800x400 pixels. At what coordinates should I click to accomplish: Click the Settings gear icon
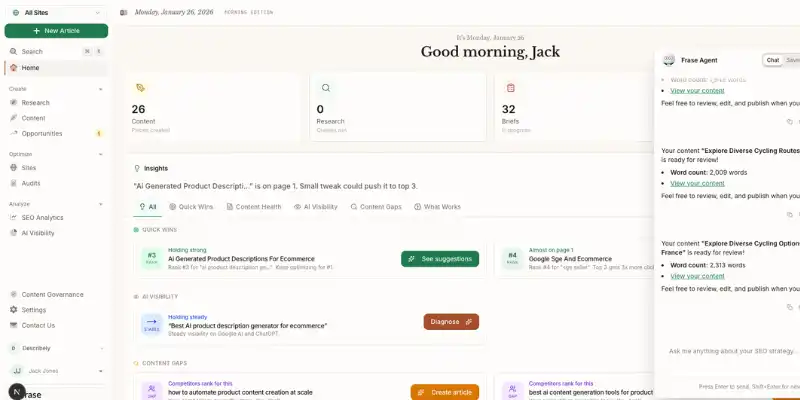pyautogui.click(x=13, y=310)
